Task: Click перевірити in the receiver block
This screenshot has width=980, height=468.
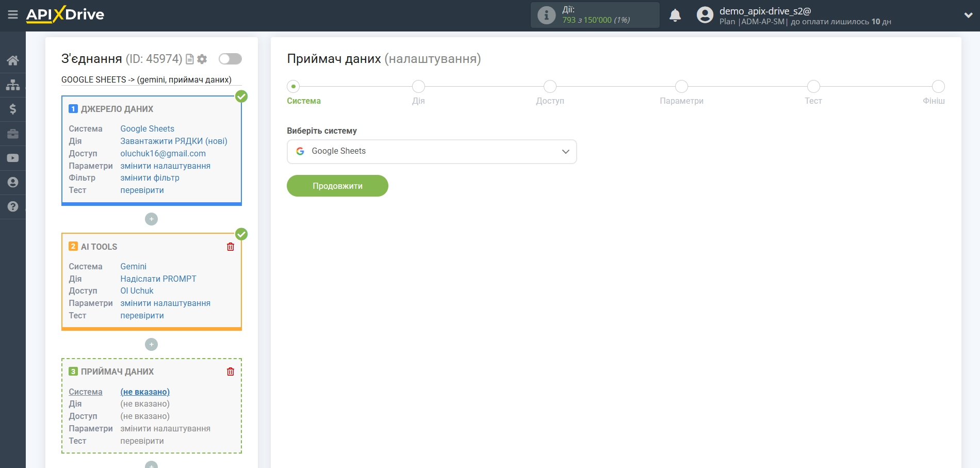Action: point(142,441)
